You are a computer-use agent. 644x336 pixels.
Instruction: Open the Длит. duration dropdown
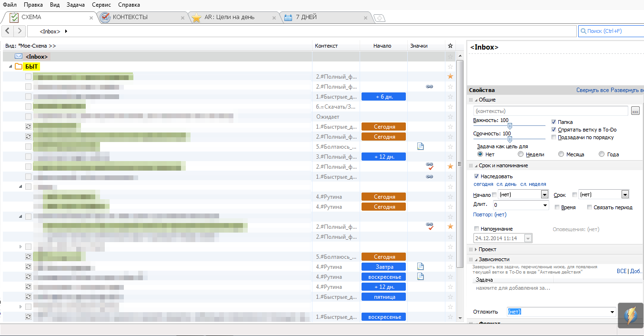(x=545, y=205)
